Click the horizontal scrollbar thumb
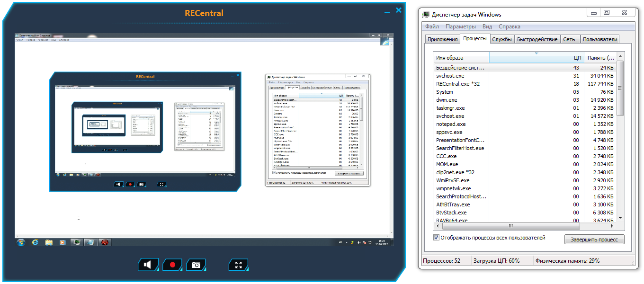The height and width of the screenshot is (284, 644). 510,226
